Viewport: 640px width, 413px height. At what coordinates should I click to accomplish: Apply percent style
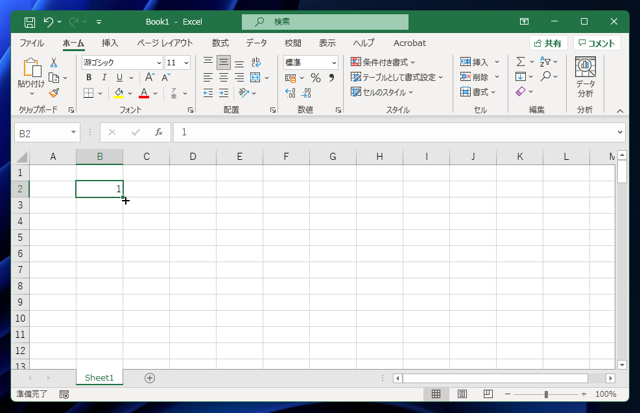(316, 78)
